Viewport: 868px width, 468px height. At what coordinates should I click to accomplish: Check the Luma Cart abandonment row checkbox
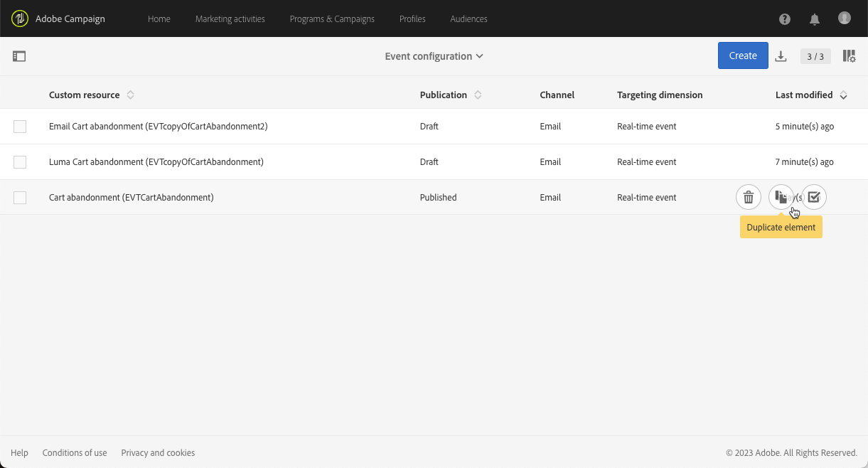(x=20, y=162)
